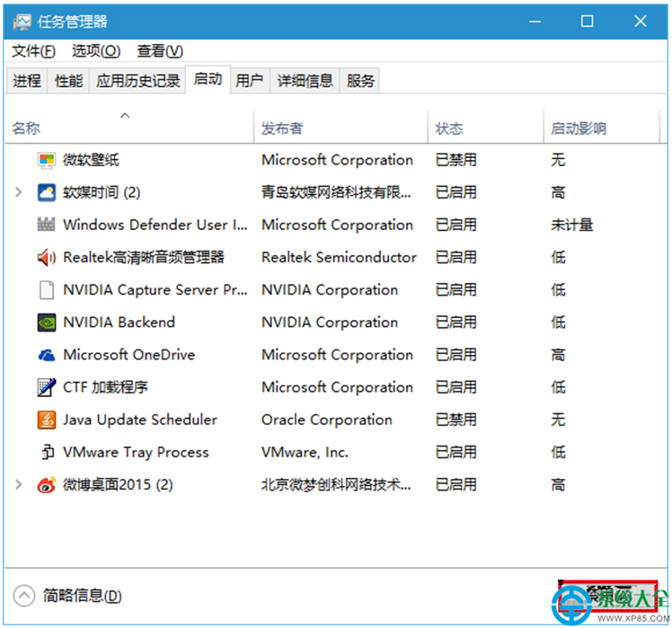The width and height of the screenshot is (672, 628).
Task: Click the 微软壁纸 colorful icon
Action: 47,160
